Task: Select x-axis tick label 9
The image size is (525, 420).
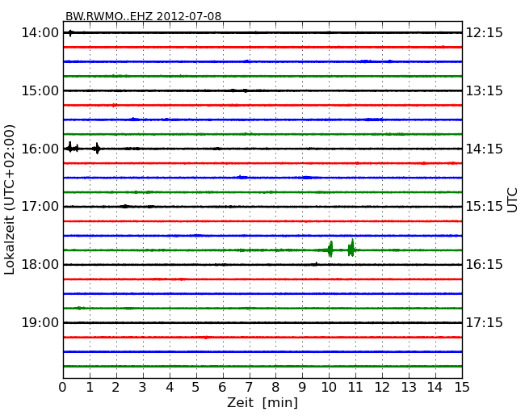Action: 302,388
